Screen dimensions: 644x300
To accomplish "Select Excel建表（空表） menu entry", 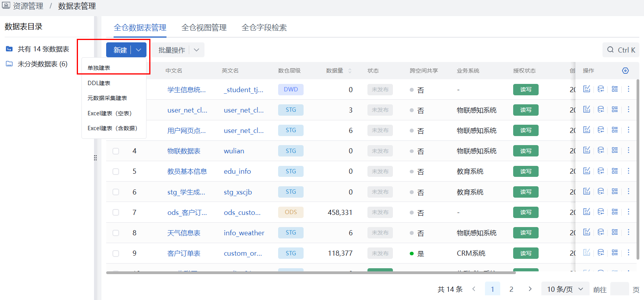I will [110, 113].
